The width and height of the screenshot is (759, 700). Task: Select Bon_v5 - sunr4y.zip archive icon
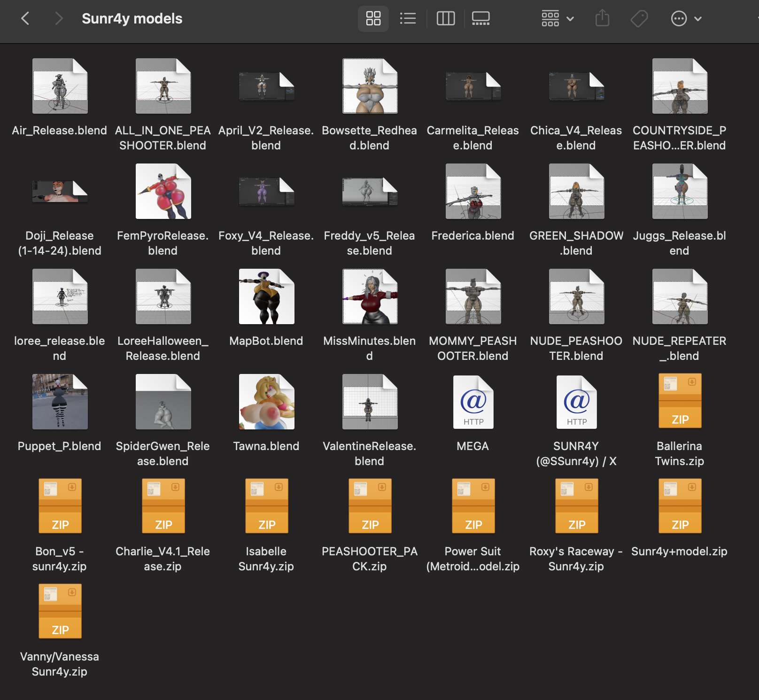60,506
